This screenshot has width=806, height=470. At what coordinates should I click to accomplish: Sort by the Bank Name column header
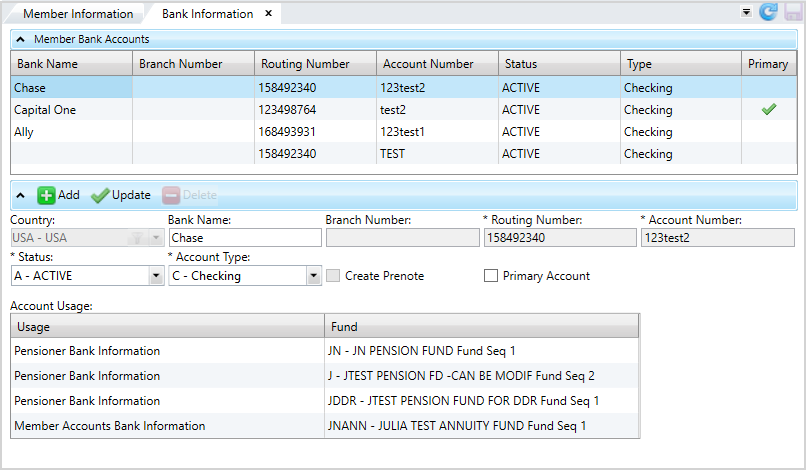pos(48,64)
